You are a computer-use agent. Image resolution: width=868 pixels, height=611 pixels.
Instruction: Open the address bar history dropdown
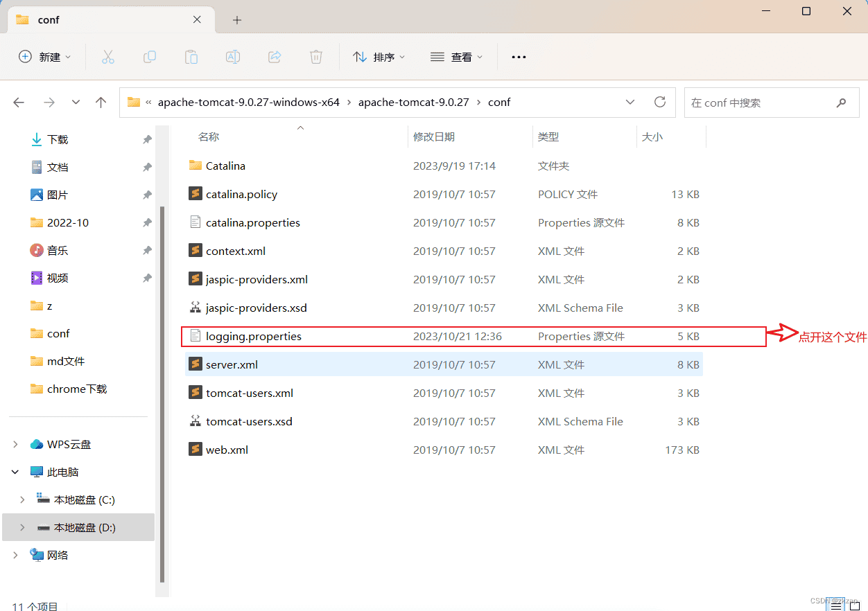click(630, 102)
